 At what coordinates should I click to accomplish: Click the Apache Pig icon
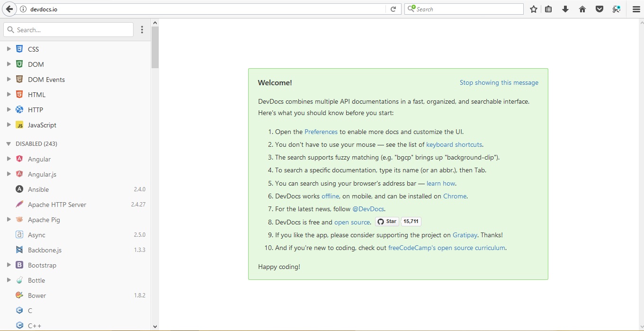pos(19,220)
